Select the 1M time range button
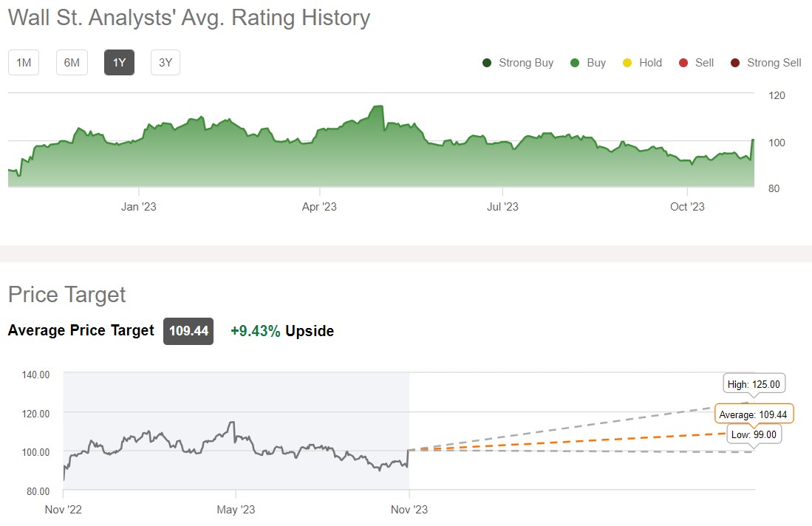This screenshot has width=812, height=526. (24, 63)
